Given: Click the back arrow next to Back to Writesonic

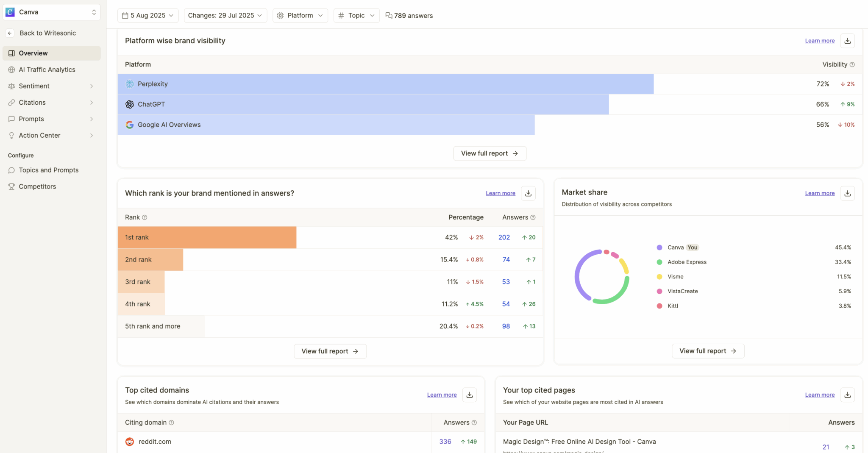Looking at the screenshot, I should point(9,33).
